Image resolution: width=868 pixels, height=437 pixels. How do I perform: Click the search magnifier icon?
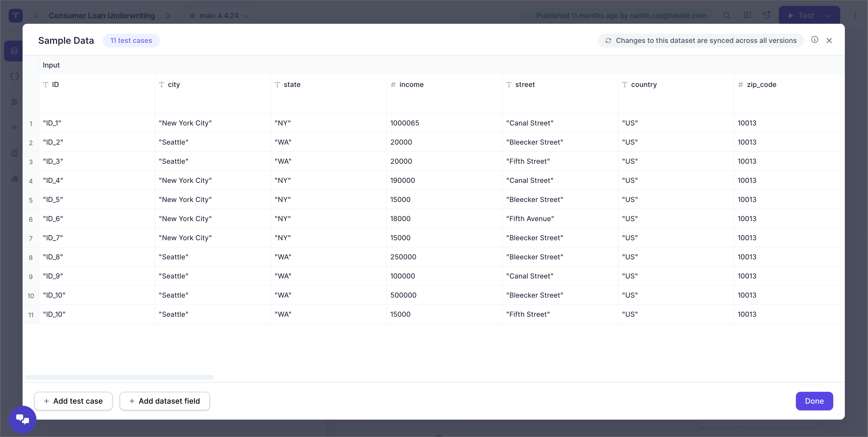tap(726, 16)
